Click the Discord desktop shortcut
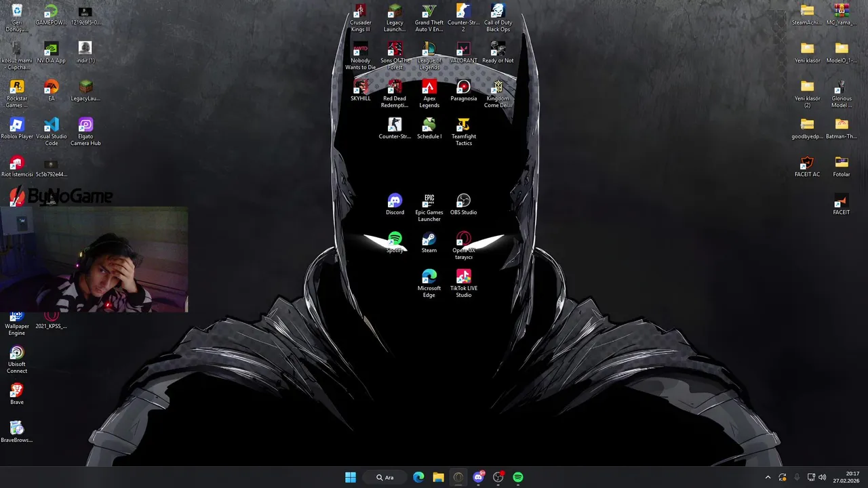Viewport: 868px width, 488px height. point(395,204)
